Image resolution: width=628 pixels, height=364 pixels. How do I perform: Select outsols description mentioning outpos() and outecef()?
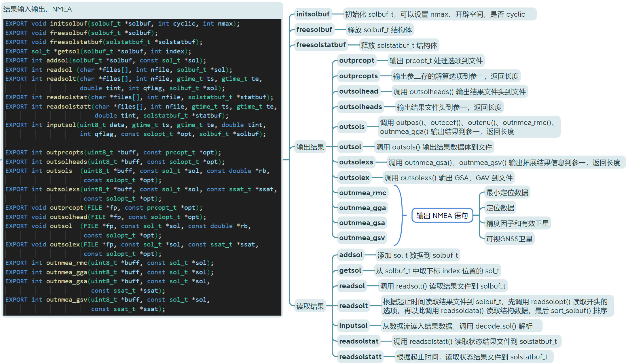(x=469, y=127)
